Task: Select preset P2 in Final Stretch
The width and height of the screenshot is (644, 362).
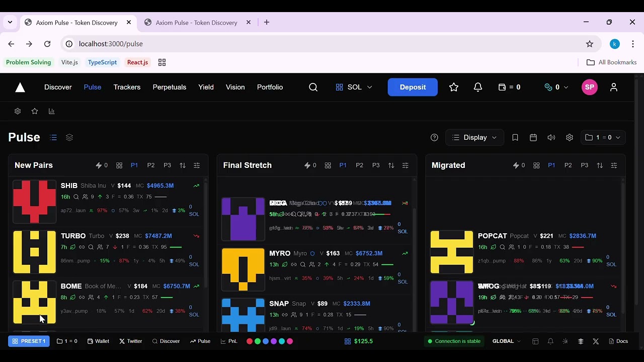Action: [x=359, y=165]
